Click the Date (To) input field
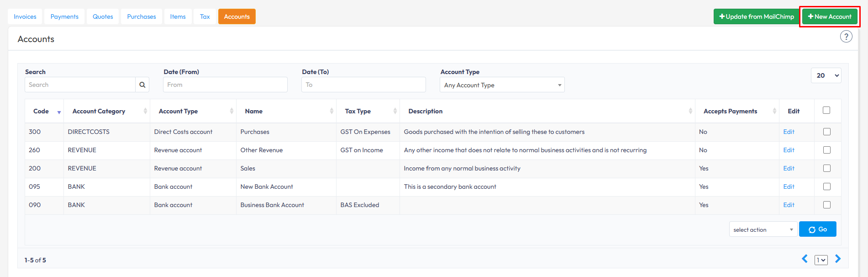The image size is (868, 277). click(x=363, y=85)
